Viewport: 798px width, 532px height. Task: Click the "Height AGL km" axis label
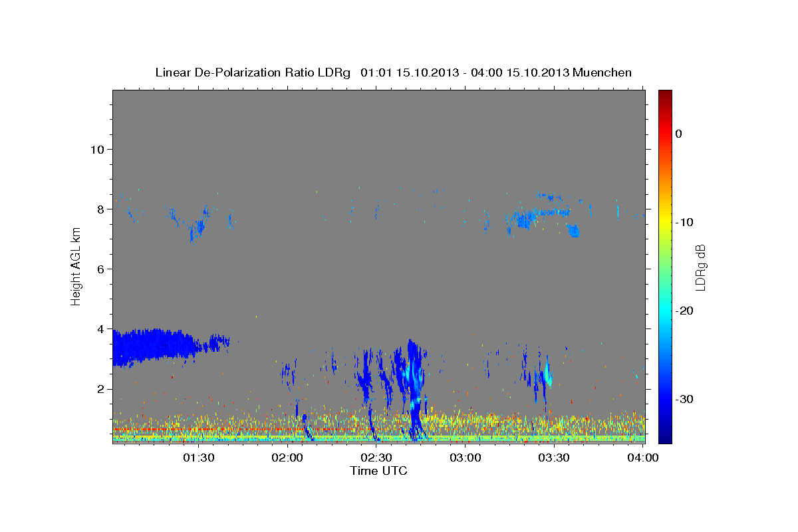click(x=76, y=267)
